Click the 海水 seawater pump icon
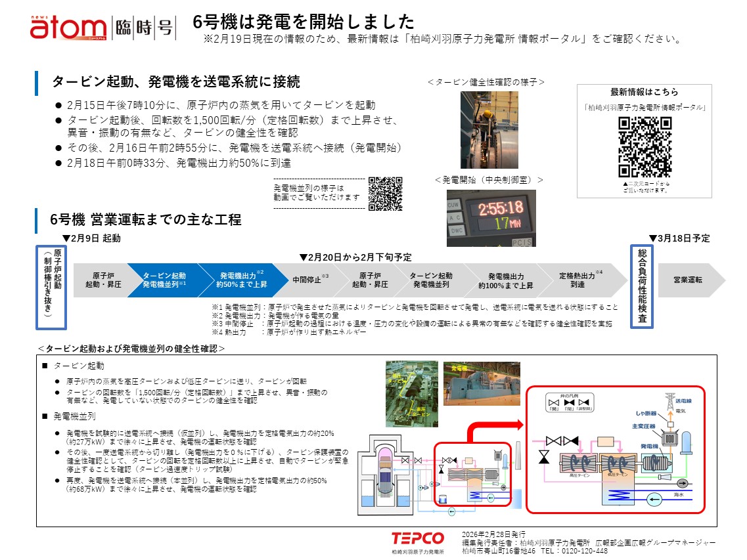This screenshot has width=747, height=560. pos(654,500)
